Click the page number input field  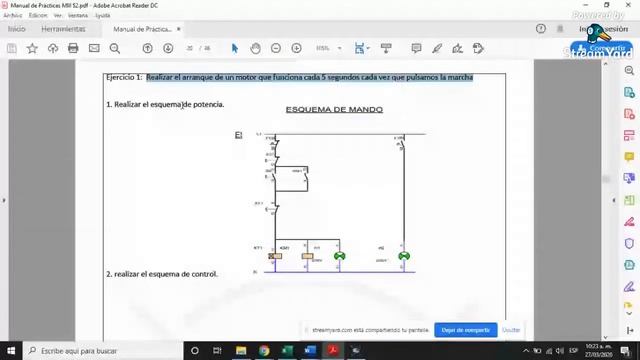189,48
